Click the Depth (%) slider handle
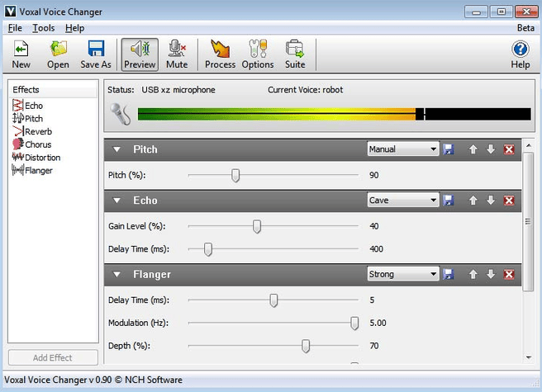This screenshot has width=542, height=392. (306, 346)
